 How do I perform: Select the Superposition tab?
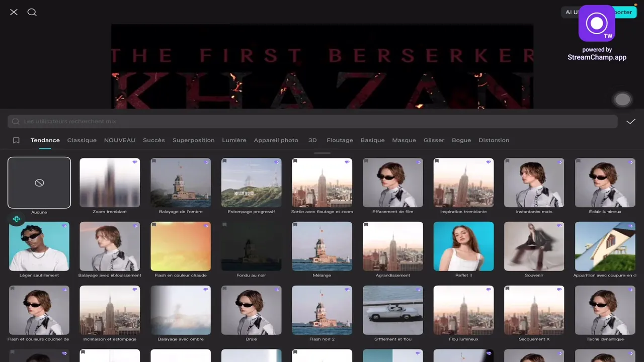[194, 140]
